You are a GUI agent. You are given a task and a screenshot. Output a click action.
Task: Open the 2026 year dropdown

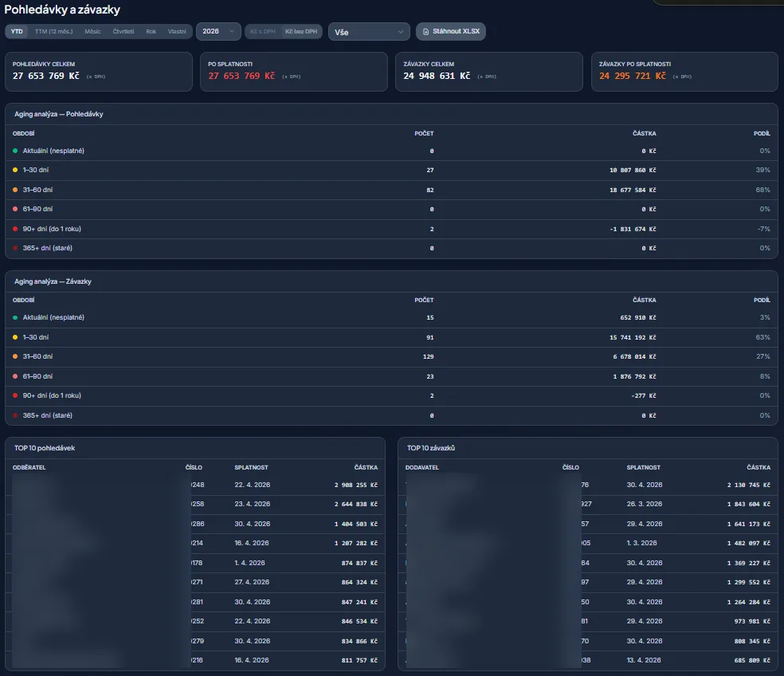click(218, 32)
